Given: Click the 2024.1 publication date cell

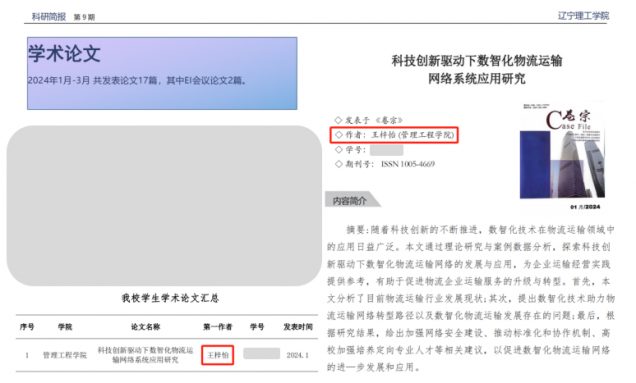Looking at the screenshot, I should pos(297,355).
